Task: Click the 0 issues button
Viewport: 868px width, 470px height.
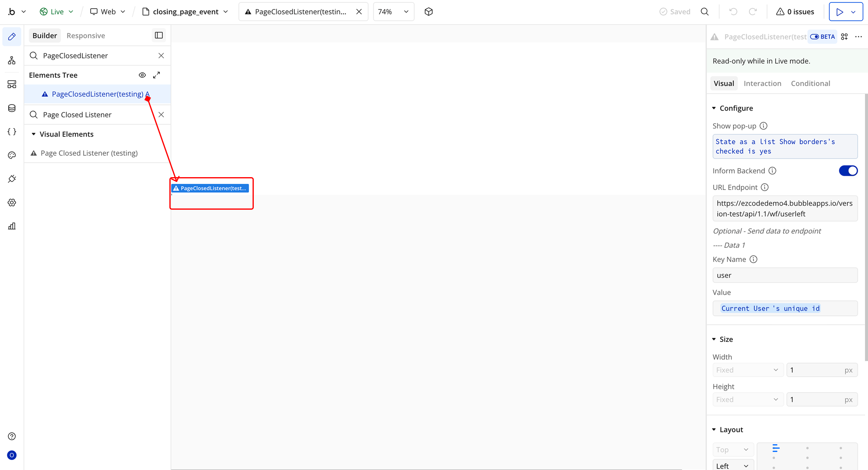Action: pyautogui.click(x=795, y=12)
